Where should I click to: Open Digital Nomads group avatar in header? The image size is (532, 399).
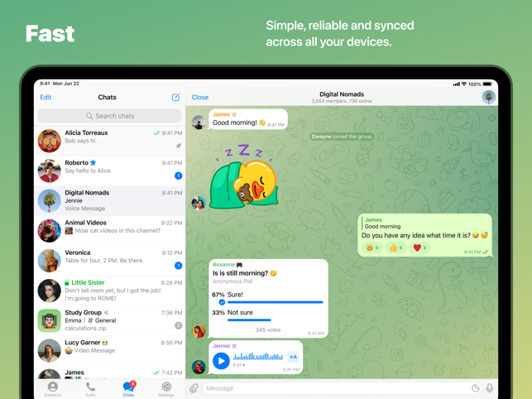(489, 97)
